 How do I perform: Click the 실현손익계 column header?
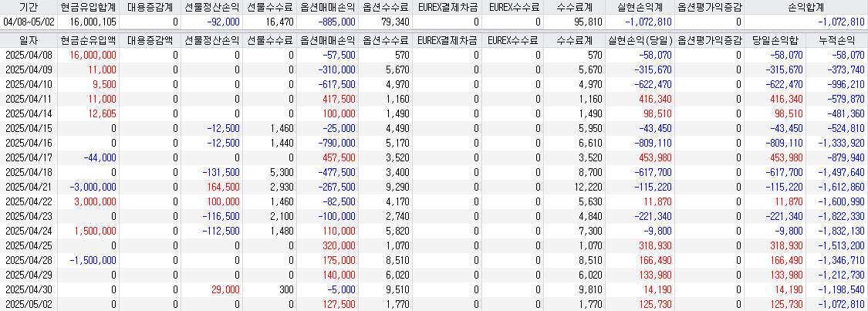tap(640, 7)
